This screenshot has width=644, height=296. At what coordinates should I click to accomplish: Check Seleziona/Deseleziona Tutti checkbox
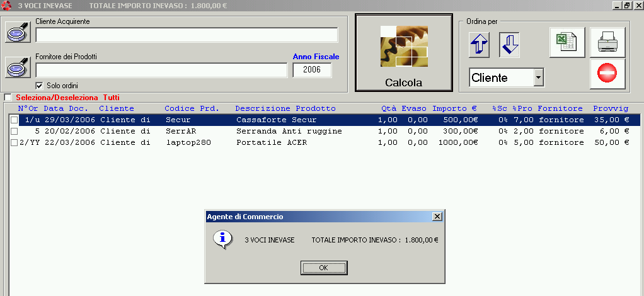(8, 98)
